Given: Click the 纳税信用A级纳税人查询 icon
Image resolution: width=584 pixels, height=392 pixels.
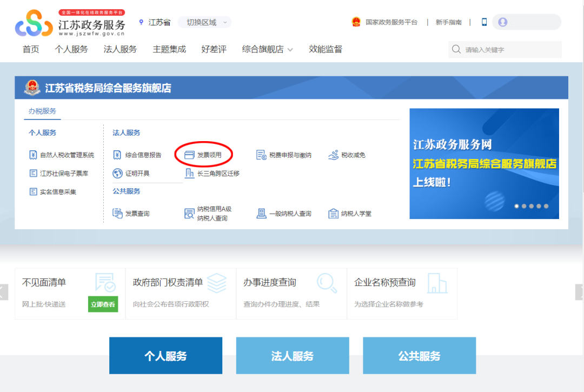Looking at the screenshot, I should coord(190,214).
